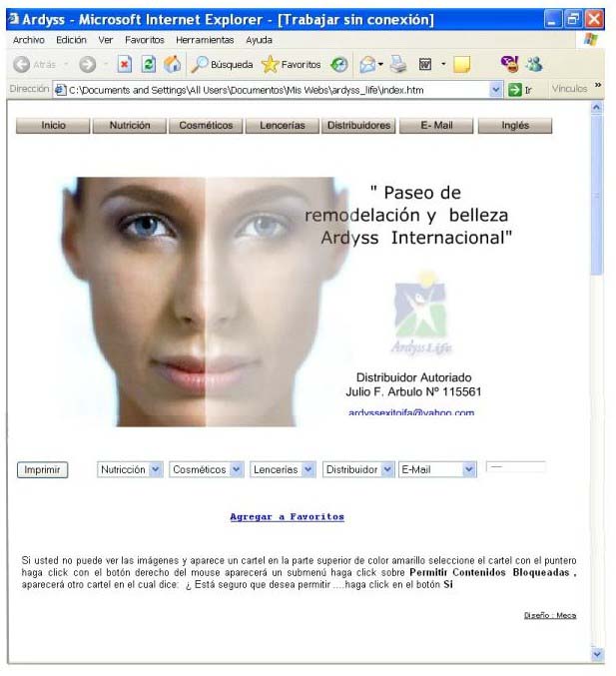Open the Mail envelope icon
Image resolution: width=616 pixels, height=676 pixels.
point(367,65)
